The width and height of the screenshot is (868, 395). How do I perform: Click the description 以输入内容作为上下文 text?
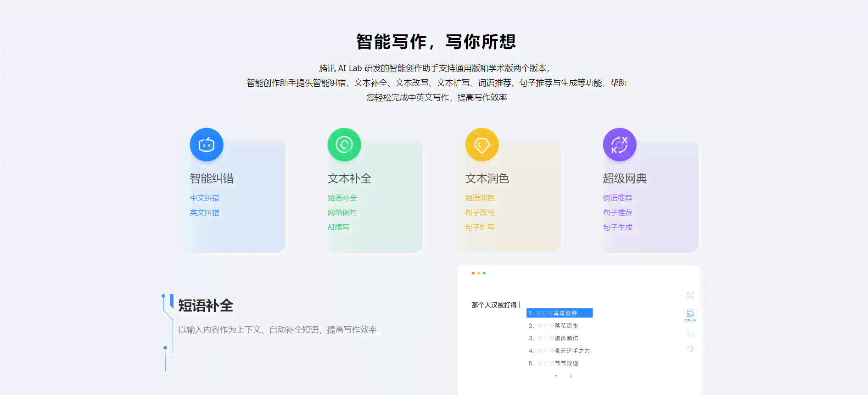coord(277,329)
